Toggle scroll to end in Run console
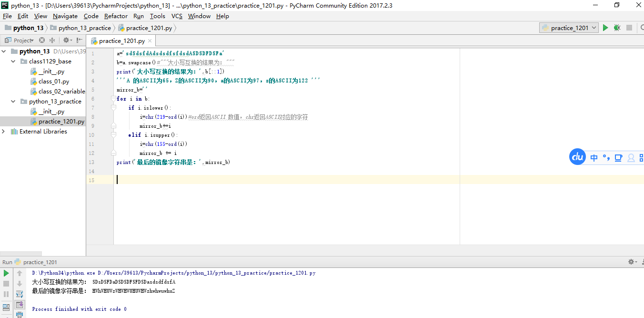This screenshot has width=644, height=318. (20, 305)
